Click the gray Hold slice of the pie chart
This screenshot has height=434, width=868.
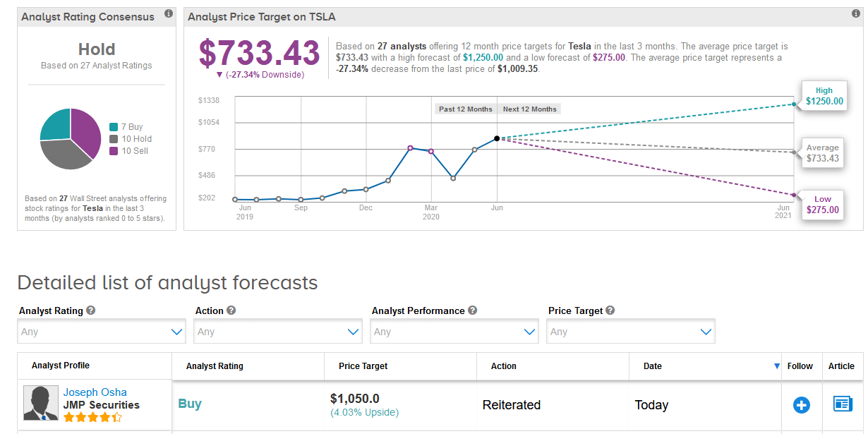click(62, 155)
